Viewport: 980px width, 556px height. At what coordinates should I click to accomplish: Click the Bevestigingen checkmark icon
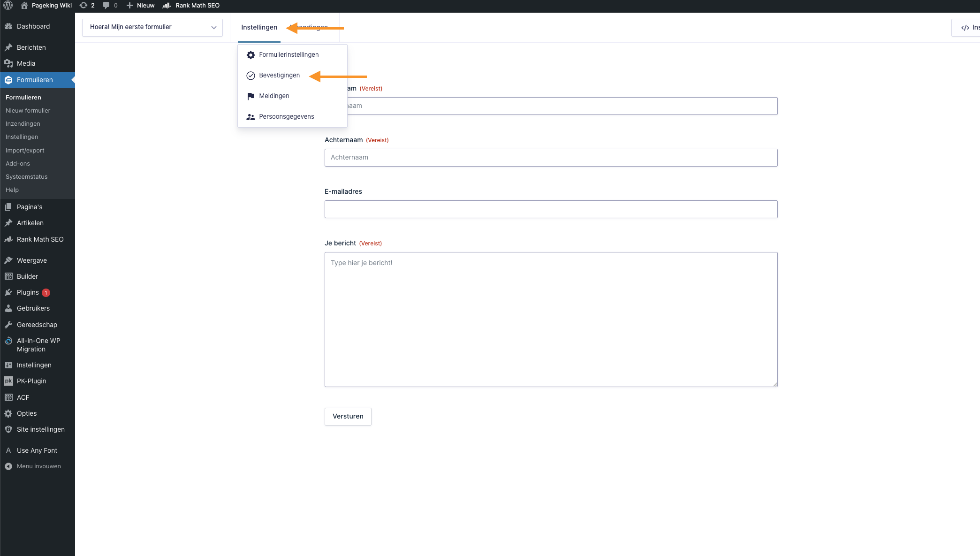tap(251, 76)
